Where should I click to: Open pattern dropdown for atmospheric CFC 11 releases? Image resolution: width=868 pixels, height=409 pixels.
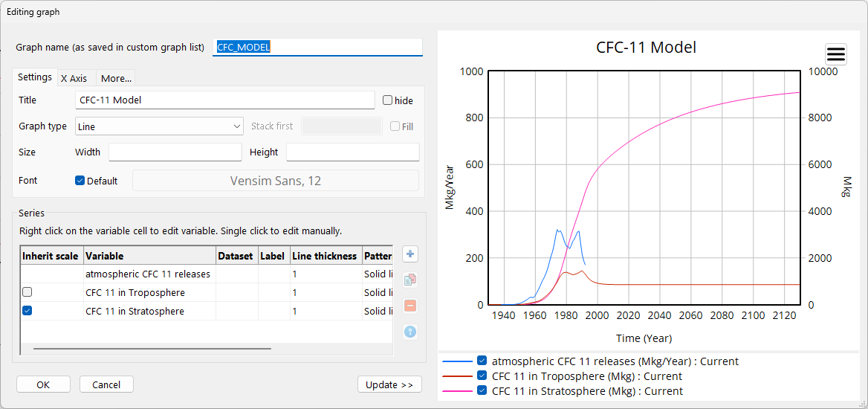click(378, 274)
